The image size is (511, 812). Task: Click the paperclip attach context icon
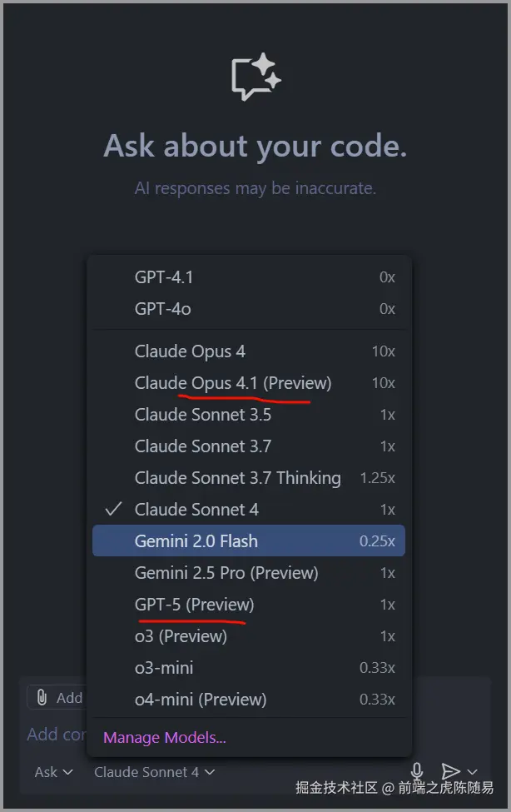(42, 697)
